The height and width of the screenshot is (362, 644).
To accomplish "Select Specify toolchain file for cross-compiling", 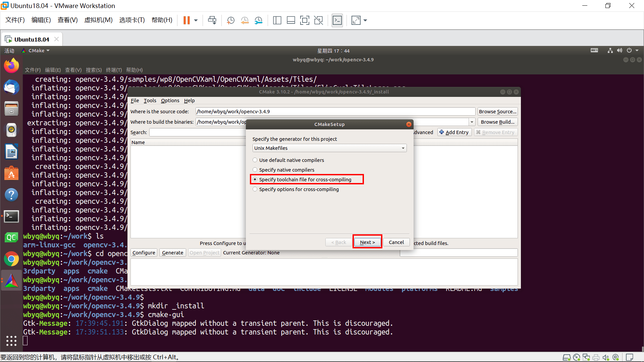I will (302, 180).
